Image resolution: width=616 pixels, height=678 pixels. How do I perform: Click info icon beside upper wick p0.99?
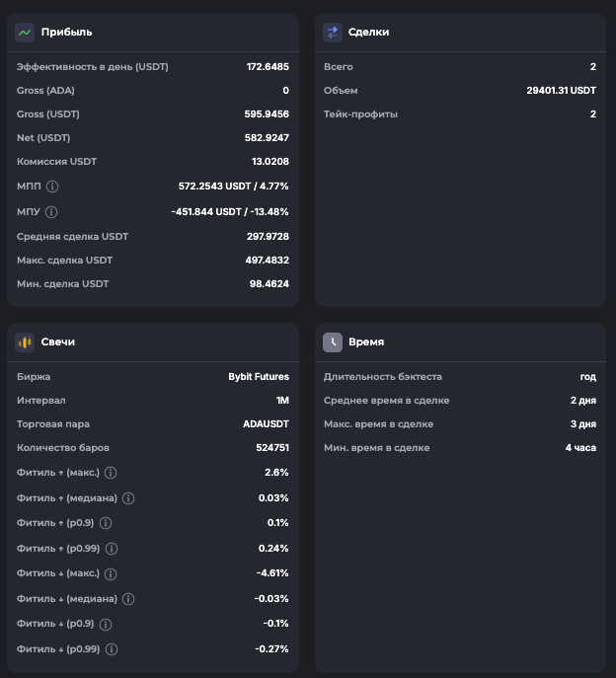[112, 549]
